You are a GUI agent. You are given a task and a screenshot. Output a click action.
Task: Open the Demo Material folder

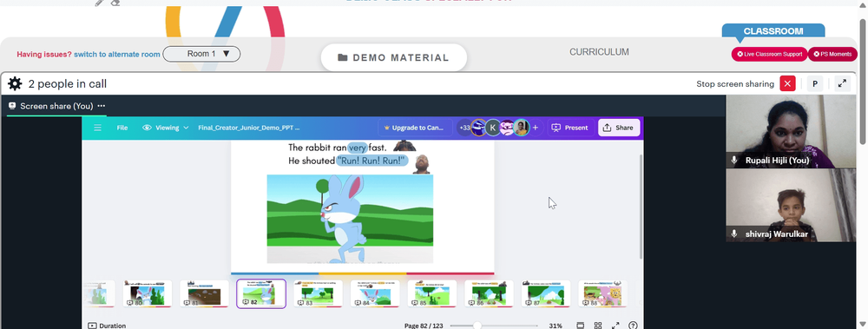393,57
